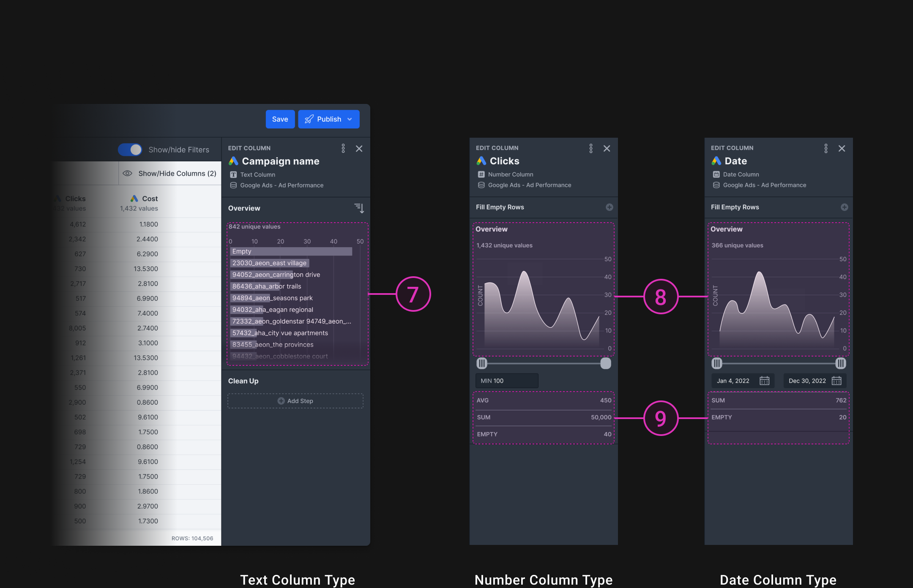Viewport: 913px width, 588px height.
Task: Open calendar for Dec 30, 2022 end date
Action: (x=836, y=381)
